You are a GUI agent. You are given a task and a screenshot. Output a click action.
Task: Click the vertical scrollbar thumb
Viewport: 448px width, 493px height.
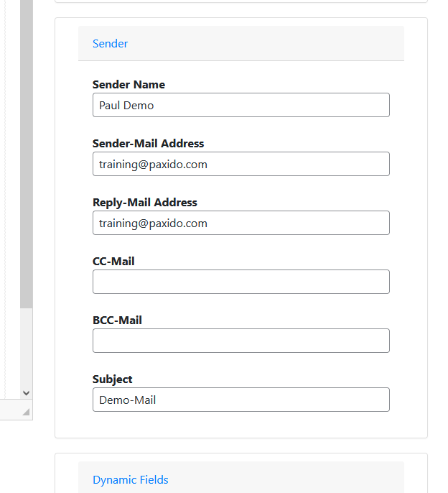click(27, 144)
